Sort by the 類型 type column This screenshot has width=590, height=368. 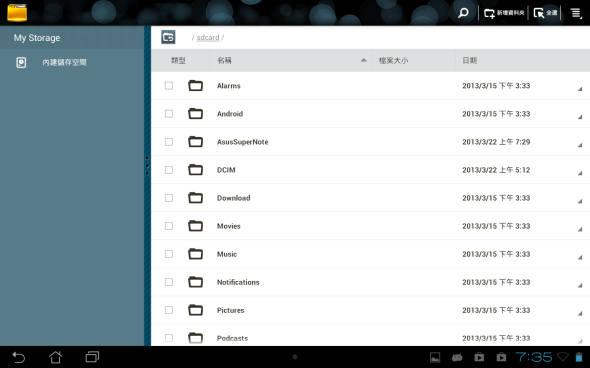[178, 61]
